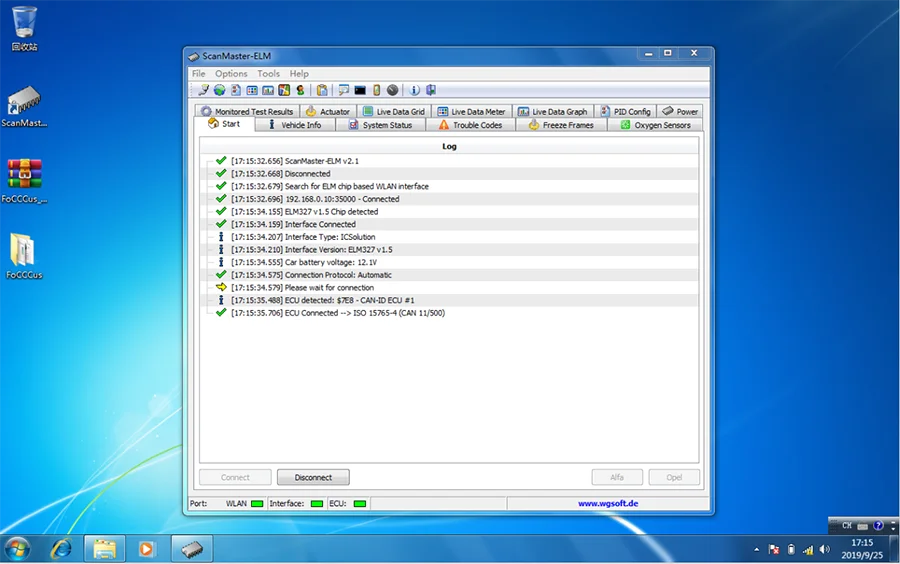Open the FoCCCus WinRAR archive desktop icon
The height and width of the screenshot is (564, 900).
coord(24,181)
